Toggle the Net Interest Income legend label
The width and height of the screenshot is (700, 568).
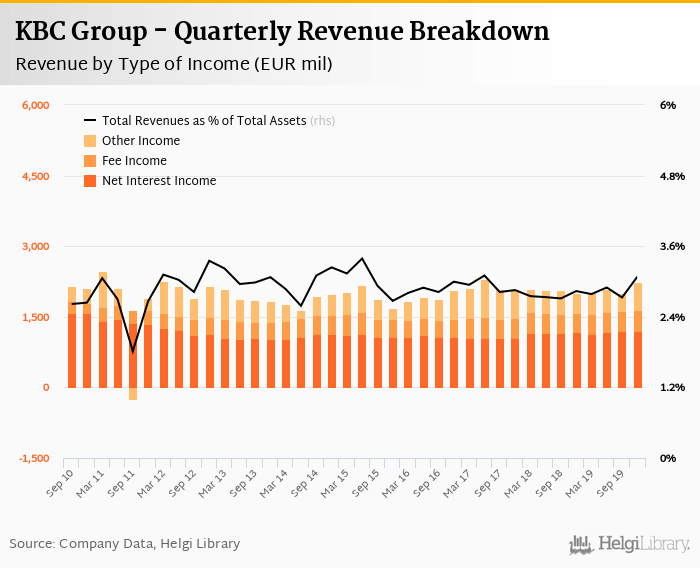159,181
